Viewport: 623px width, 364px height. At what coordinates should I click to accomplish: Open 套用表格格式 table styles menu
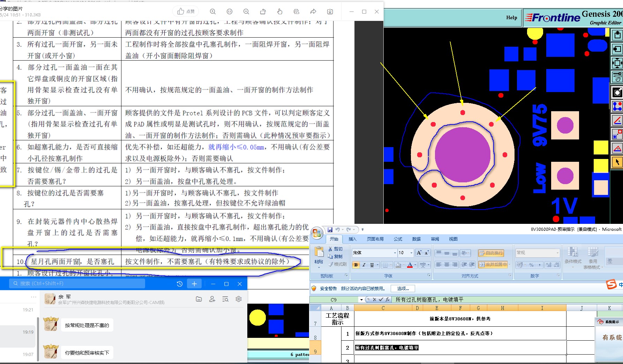click(x=593, y=258)
